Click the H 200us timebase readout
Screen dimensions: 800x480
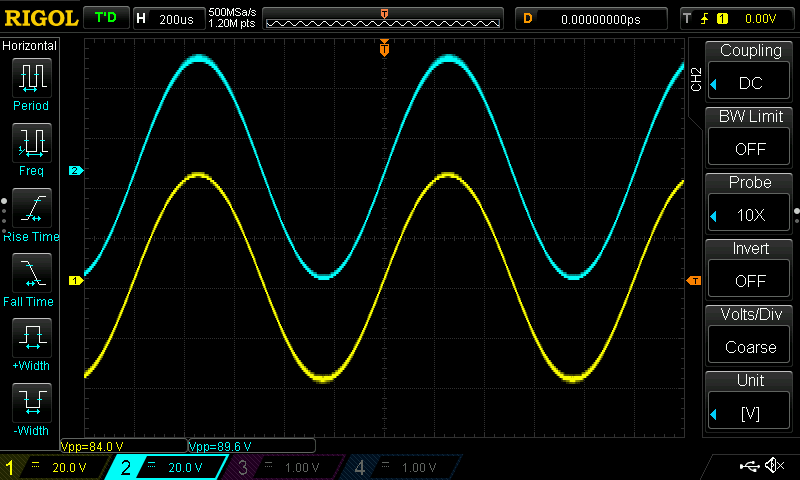pyautogui.click(x=168, y=19)
